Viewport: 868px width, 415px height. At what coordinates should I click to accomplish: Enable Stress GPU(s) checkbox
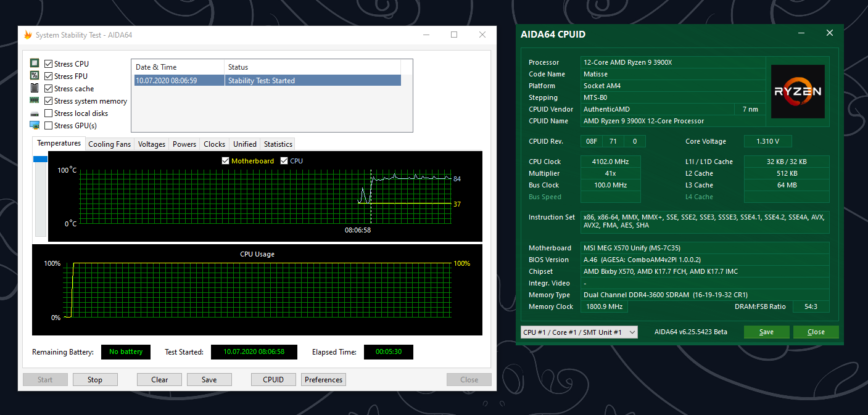tap(48, 126)
